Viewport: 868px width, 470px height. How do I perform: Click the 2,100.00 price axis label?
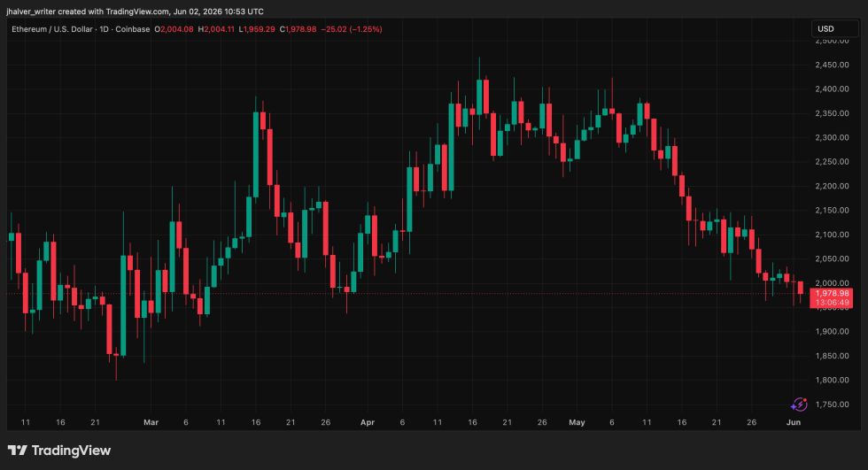click(832, 235)
